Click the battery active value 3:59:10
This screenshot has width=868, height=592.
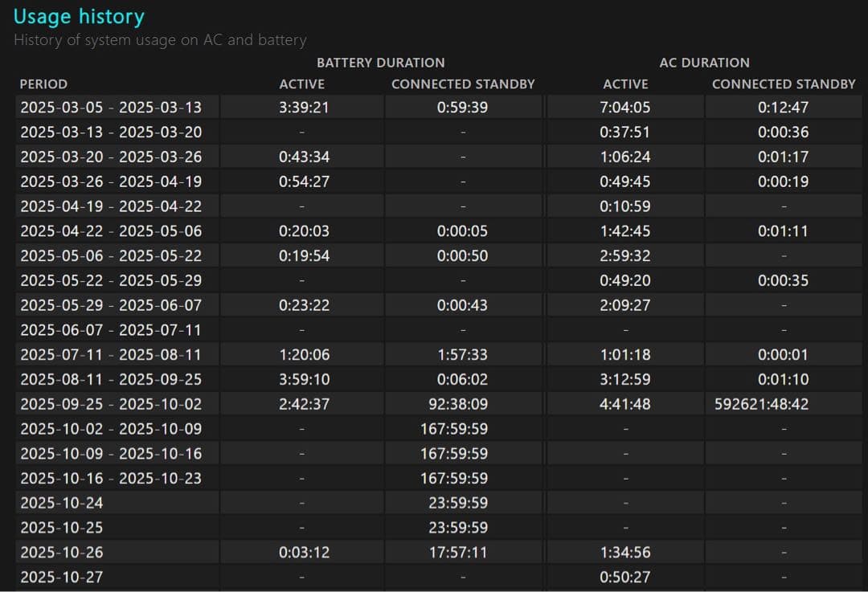pyautogui.click(x=304, y=379)
